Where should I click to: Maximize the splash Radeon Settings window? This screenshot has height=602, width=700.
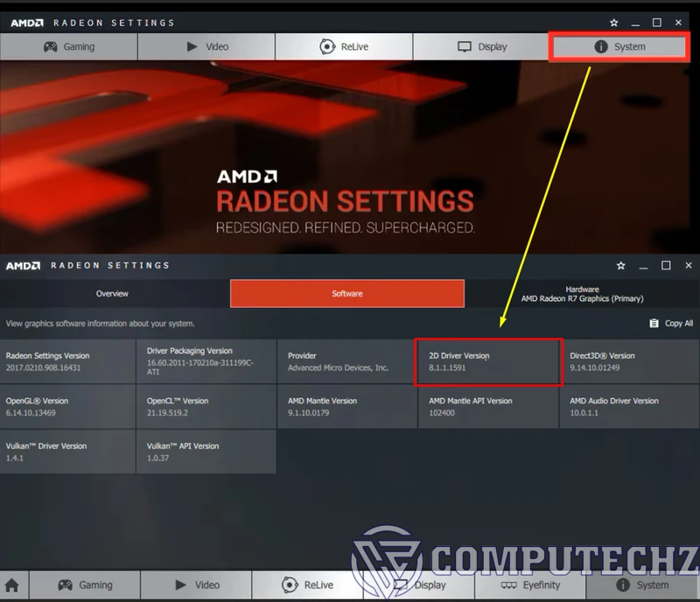coord(657,23)
